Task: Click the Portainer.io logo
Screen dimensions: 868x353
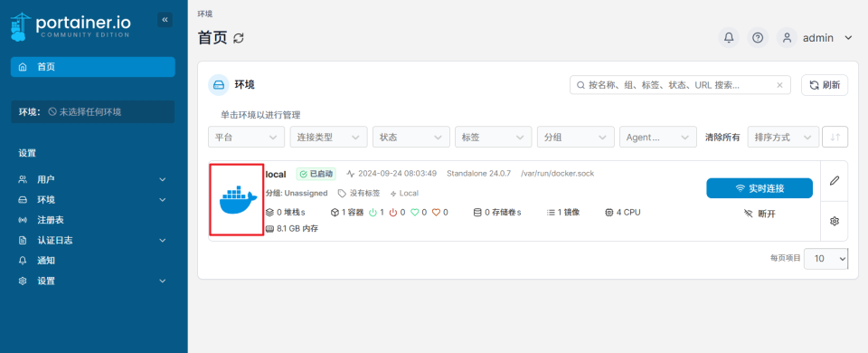Action: [x=71, y=26]
